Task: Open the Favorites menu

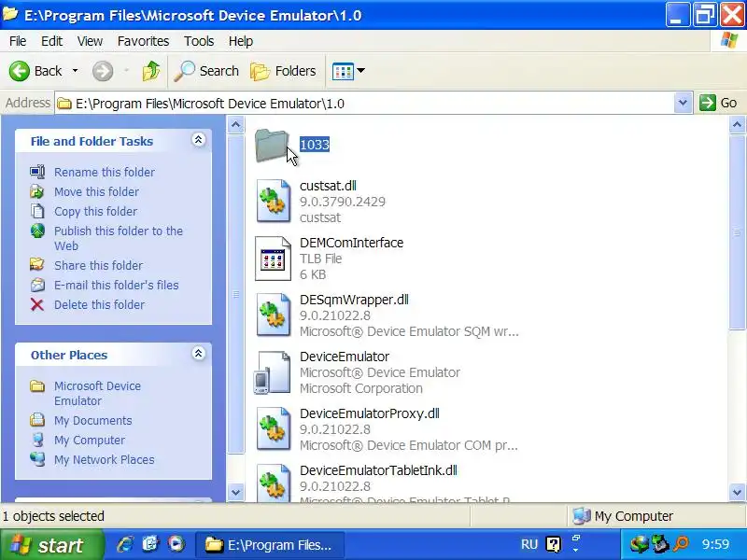Action: (143, 41)
